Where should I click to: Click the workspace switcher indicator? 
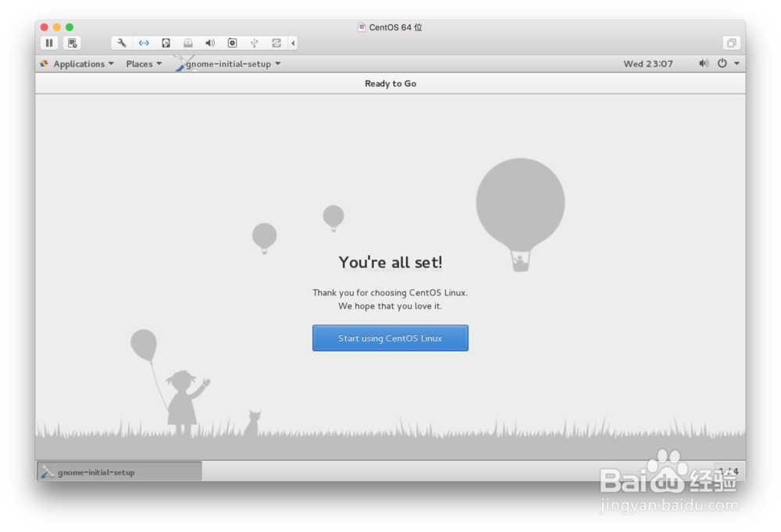click(x=729, y=471)
